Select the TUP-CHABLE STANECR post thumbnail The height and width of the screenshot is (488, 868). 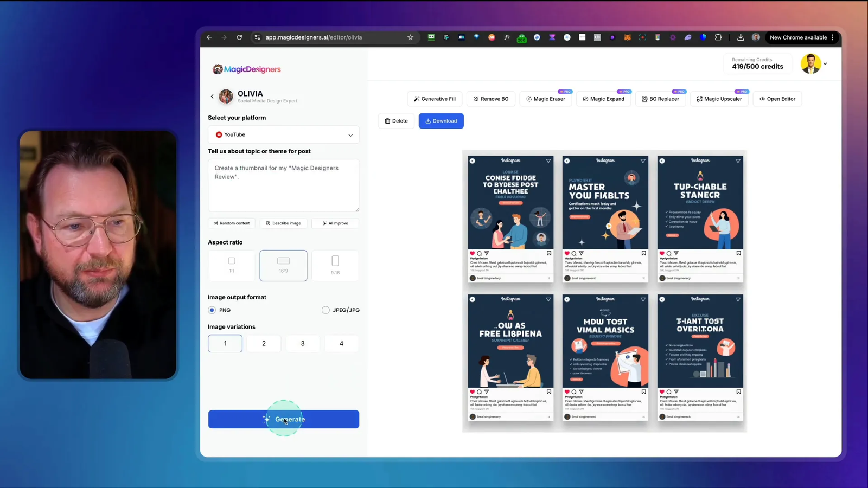tap(700, 219)
